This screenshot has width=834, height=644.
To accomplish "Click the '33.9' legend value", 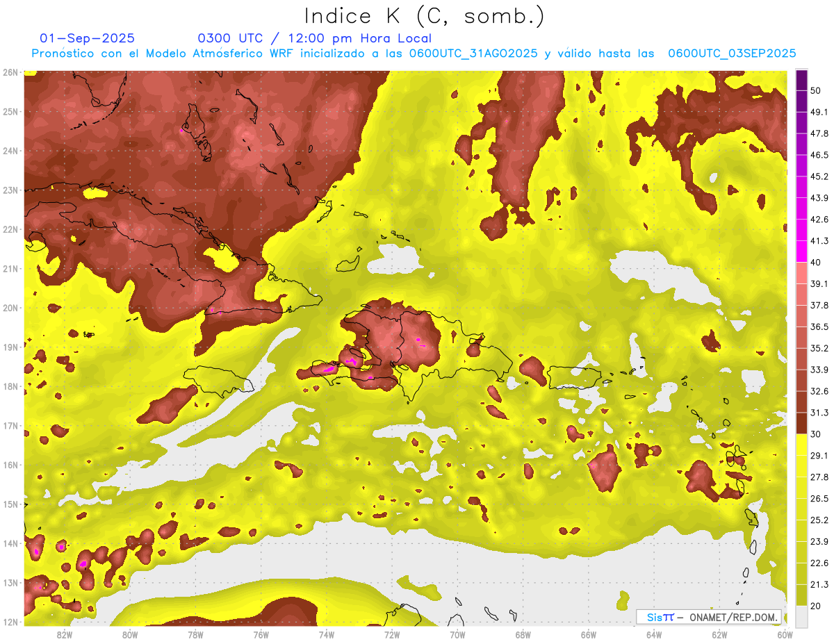I will (819, 370).
